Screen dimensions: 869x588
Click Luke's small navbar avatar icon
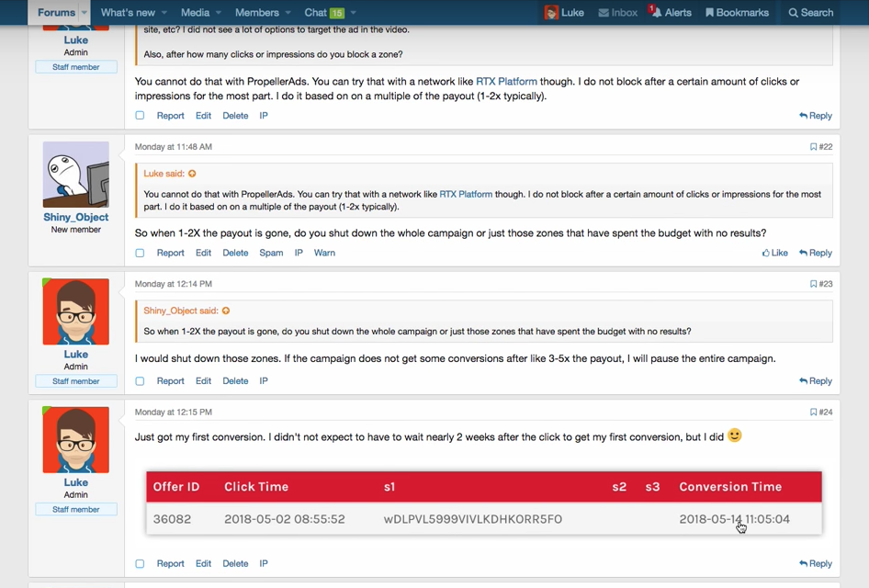pos(551,12)
